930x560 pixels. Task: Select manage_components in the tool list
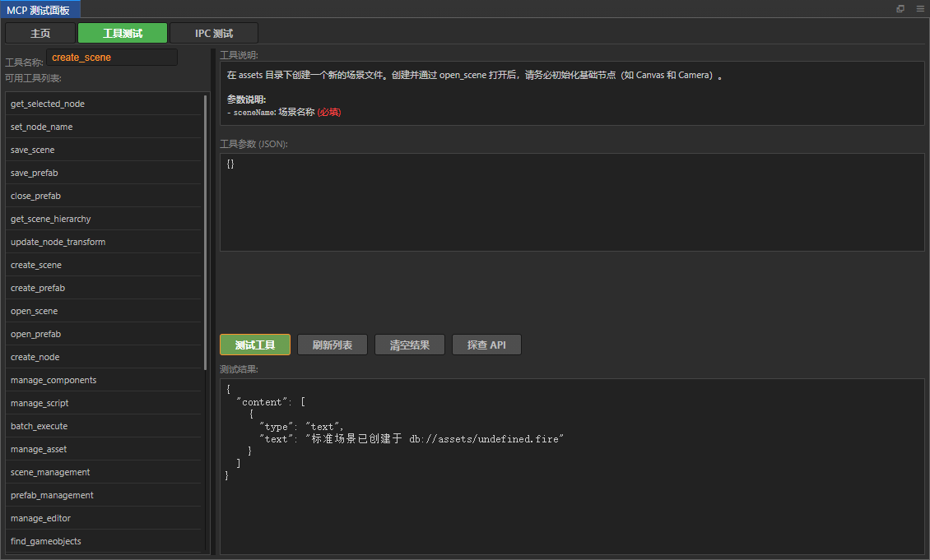pyautogui.click(x=103, y=380)
